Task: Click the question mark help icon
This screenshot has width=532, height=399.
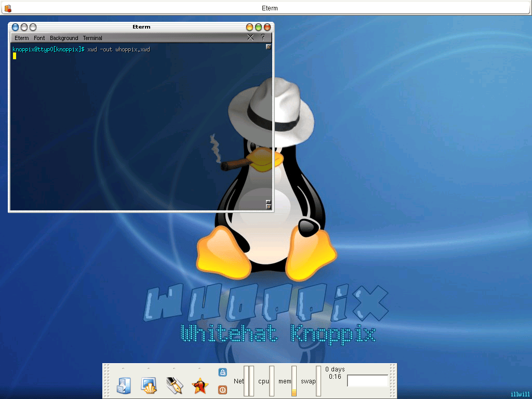Action: [262, 37]
